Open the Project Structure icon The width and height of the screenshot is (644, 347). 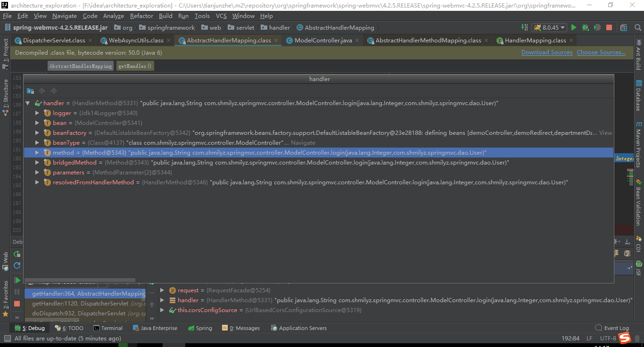624,28
